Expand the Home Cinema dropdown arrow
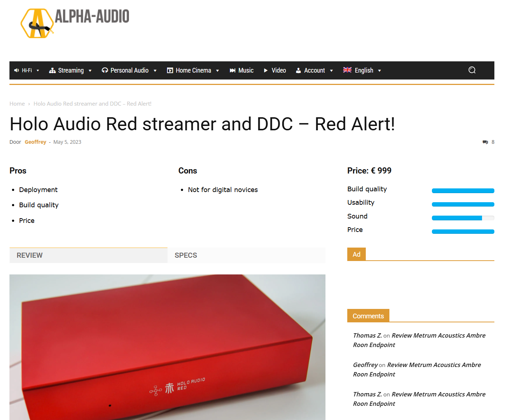The width and height of the screenshot is (506, 420). click(x=218, y=71)
